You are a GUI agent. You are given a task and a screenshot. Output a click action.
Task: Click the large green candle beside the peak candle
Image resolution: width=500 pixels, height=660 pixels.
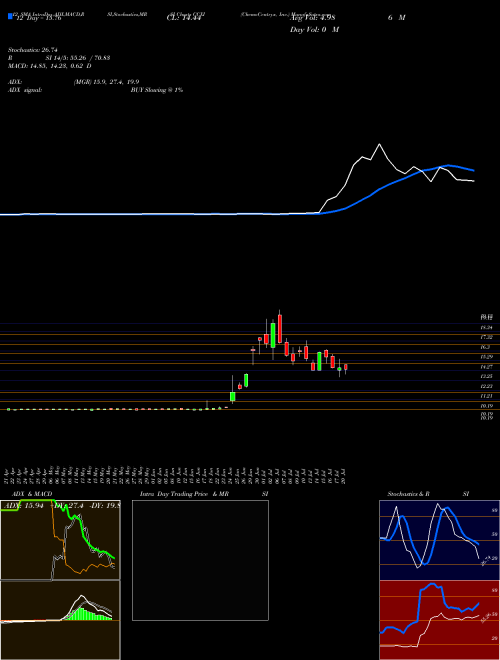273,335
